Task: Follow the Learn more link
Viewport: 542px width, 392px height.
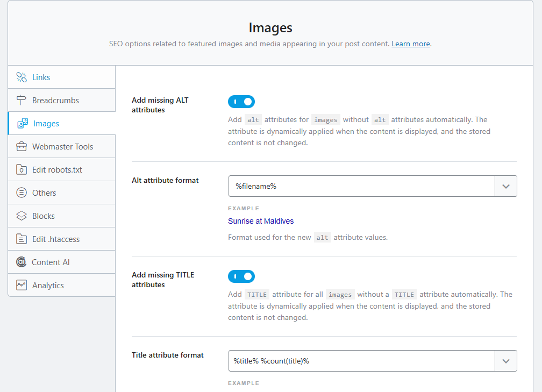Action: 411,44
